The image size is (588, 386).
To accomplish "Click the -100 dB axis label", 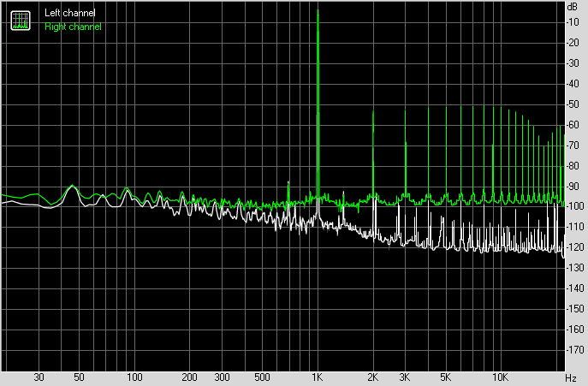I will click(574, 206).
